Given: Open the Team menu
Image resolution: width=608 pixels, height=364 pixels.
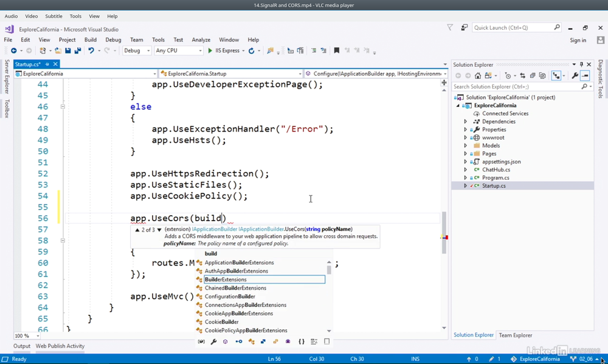Looking at the screenshot, I should click(136, 39).
